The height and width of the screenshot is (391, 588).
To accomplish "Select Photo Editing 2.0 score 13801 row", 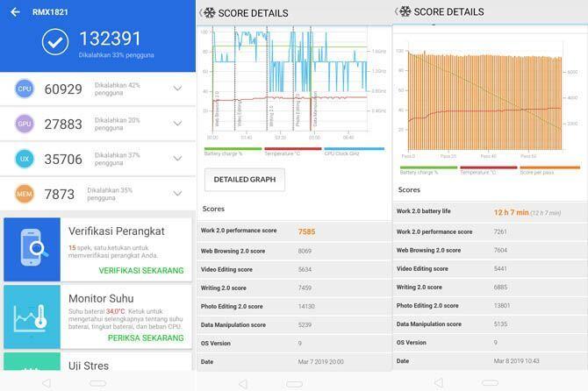I will click(490, 306).
